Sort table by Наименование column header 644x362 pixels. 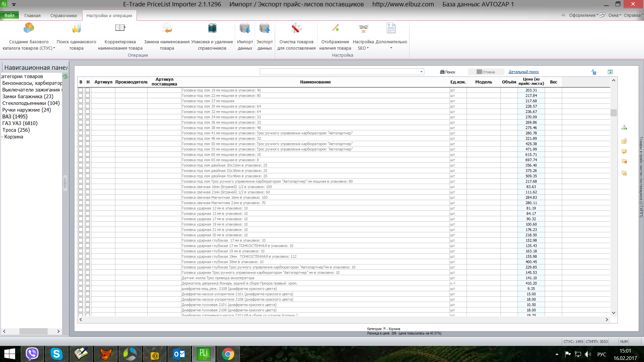pyautogui.click(x=315, y=82)
